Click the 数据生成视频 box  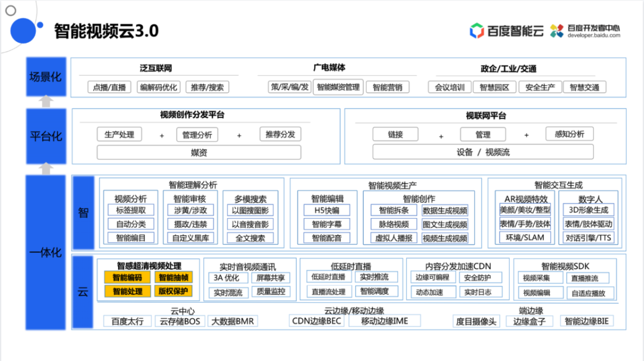(445, 210)
